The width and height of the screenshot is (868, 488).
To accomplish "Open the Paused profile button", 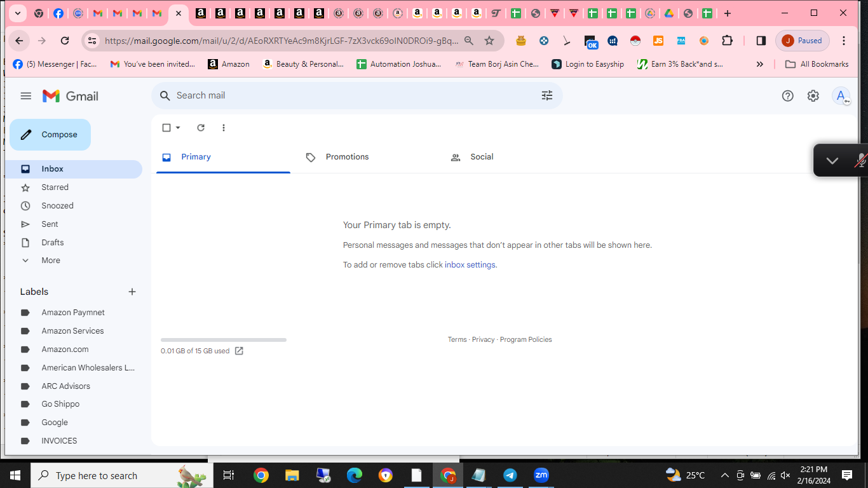I will click(803, 41).
